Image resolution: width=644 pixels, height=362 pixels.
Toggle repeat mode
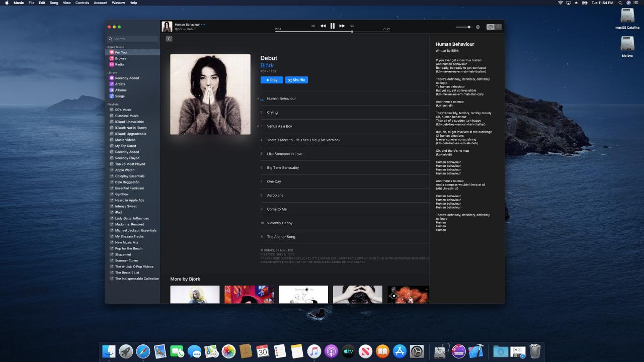point(352,26)
